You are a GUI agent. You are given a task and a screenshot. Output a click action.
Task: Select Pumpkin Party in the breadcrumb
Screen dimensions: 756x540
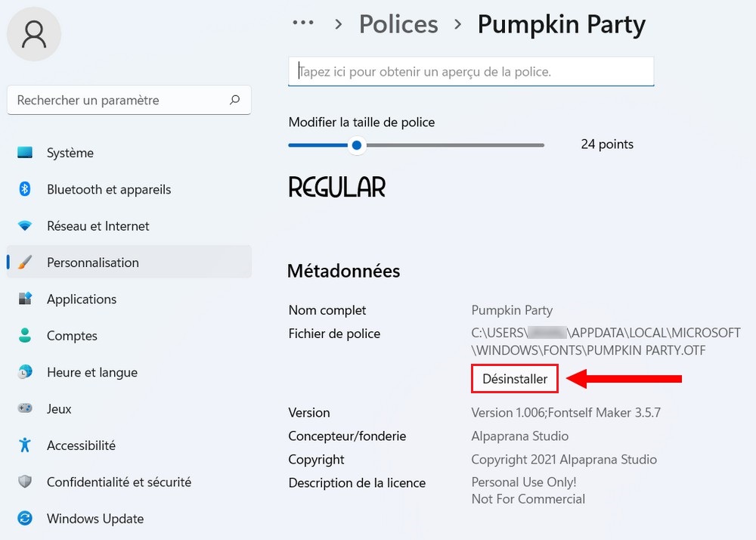point(561,24)
